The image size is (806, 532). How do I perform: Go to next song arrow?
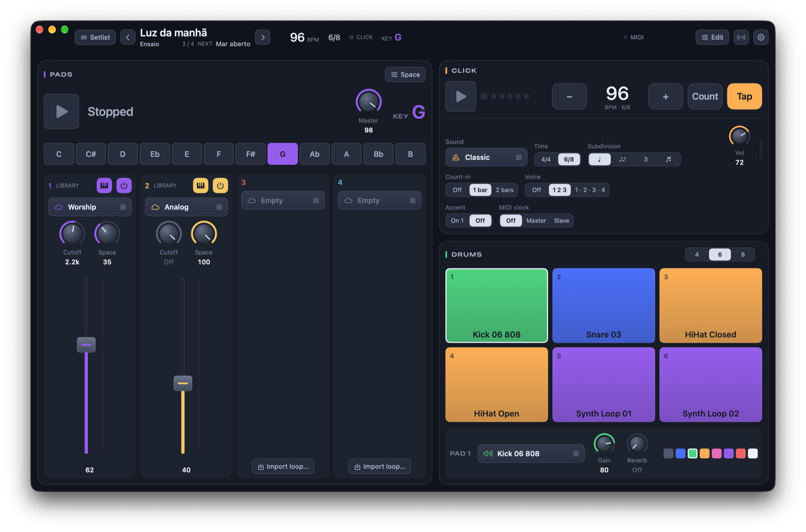click(263, 37)
